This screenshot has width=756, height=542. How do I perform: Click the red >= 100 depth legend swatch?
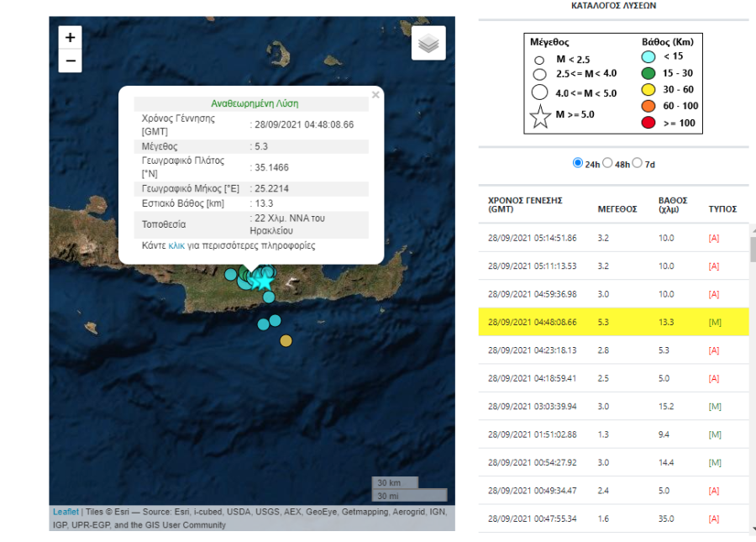(648, 123)
